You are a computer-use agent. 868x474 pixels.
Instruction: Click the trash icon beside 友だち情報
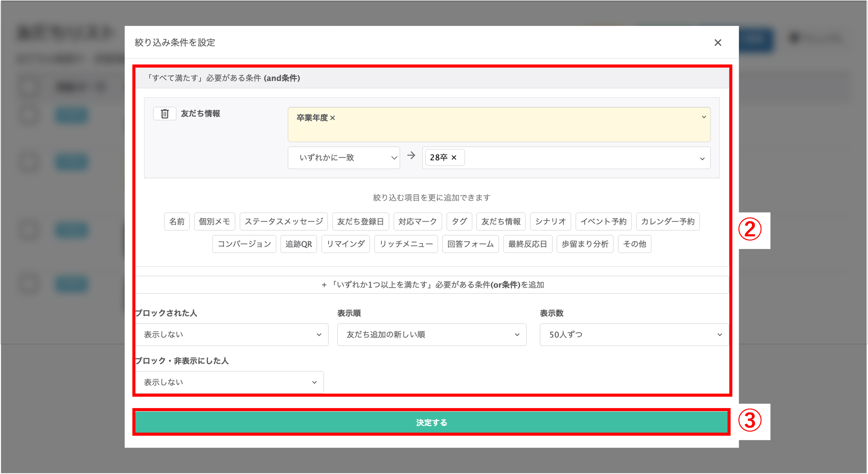point(164,114)
